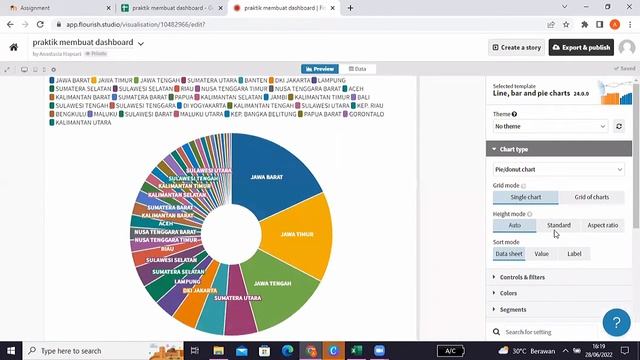
Task: Select desktop preview device icon
Action: point(24,69)
